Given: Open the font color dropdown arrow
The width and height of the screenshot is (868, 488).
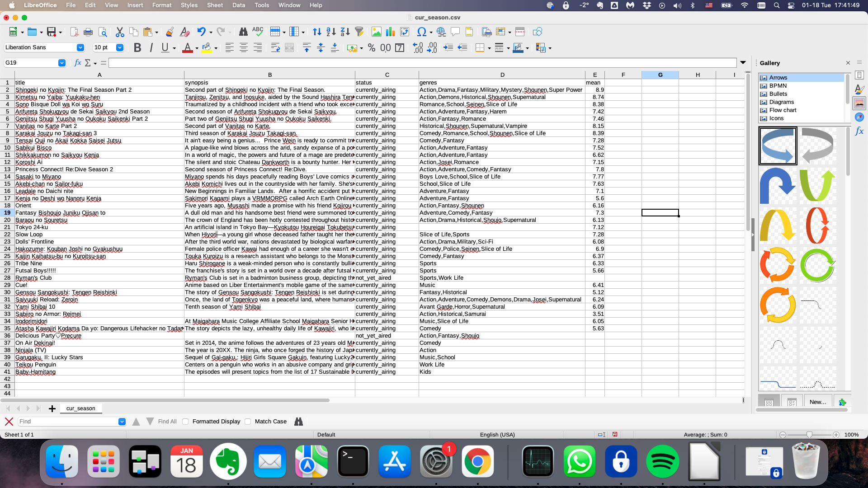Looking at the screenshot, I should [197, 48].
